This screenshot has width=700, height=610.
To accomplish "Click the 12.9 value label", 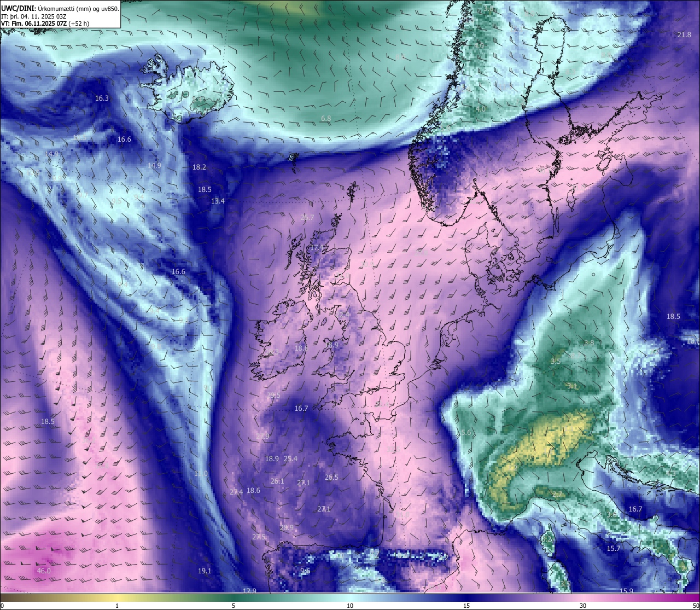I will tap(249, 591).
